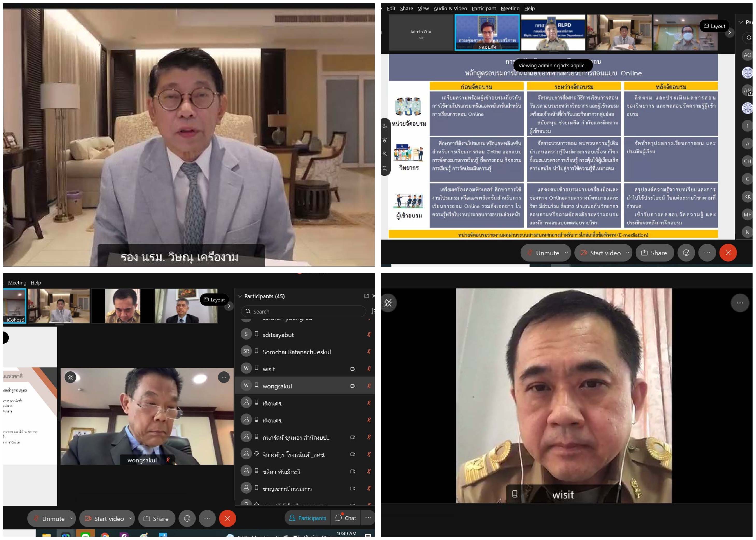This screenshot has width=756, height=540.
Task: Select the RLPD presenter video thumbnail
Action: pyautogui.click(x=553, y=33)
